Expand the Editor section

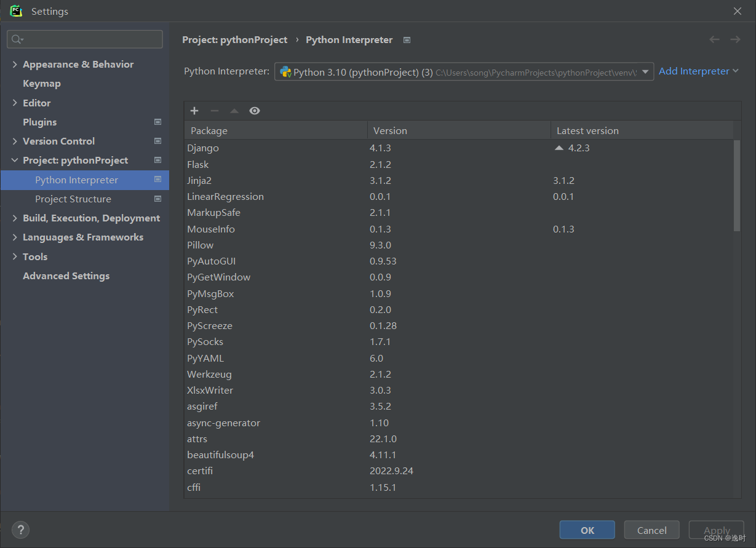15,103
